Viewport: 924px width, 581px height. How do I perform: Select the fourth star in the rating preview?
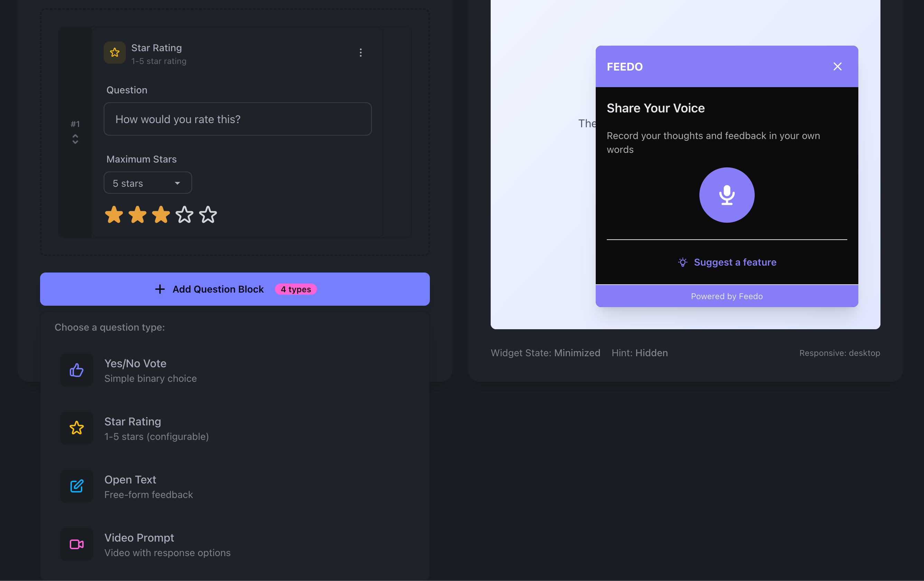pyautogui.click(x=185, y=215)
